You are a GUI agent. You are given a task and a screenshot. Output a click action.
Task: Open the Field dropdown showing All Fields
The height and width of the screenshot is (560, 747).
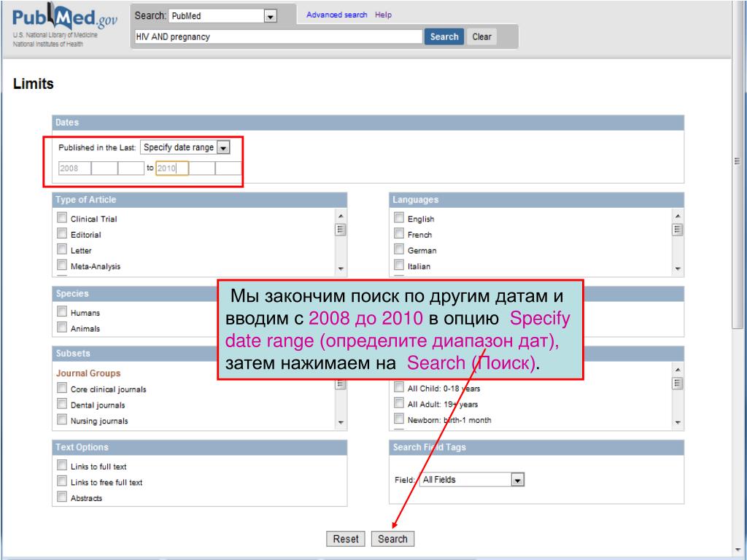pyautogui.click(x=472, y=480)
